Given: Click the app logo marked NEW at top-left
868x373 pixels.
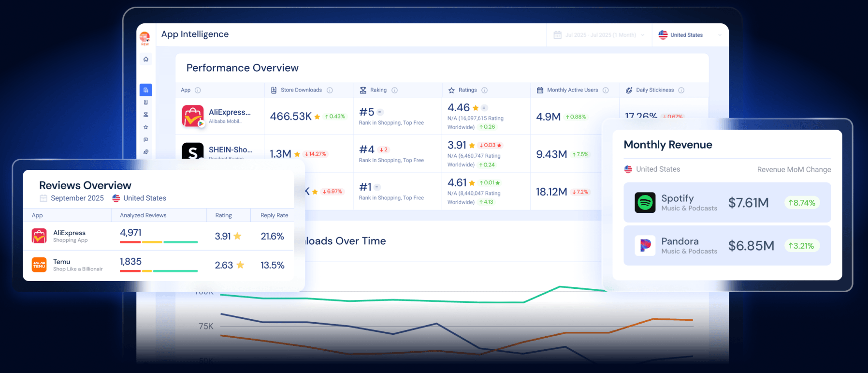Looking at the screenshot, I should click(145, 38).
